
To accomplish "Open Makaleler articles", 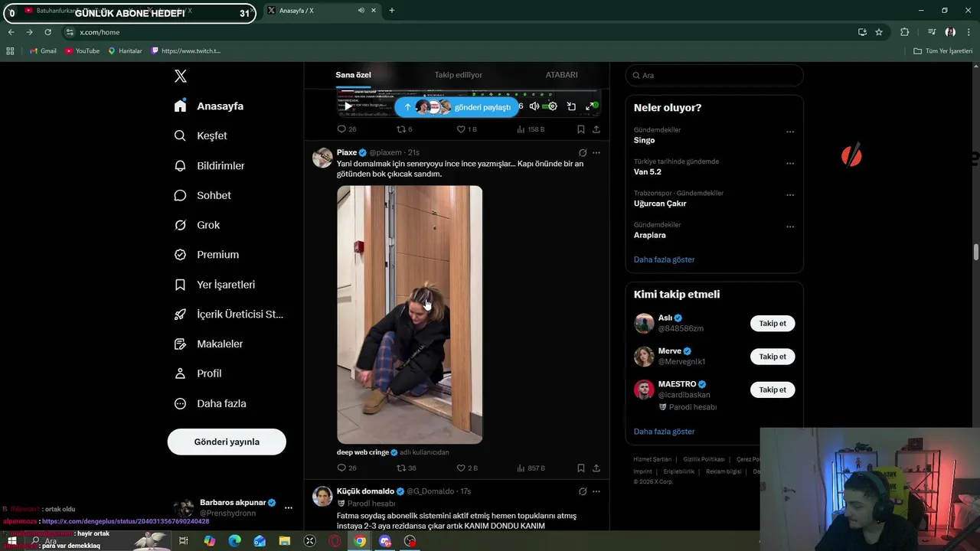I will click(x=209, y=344).
